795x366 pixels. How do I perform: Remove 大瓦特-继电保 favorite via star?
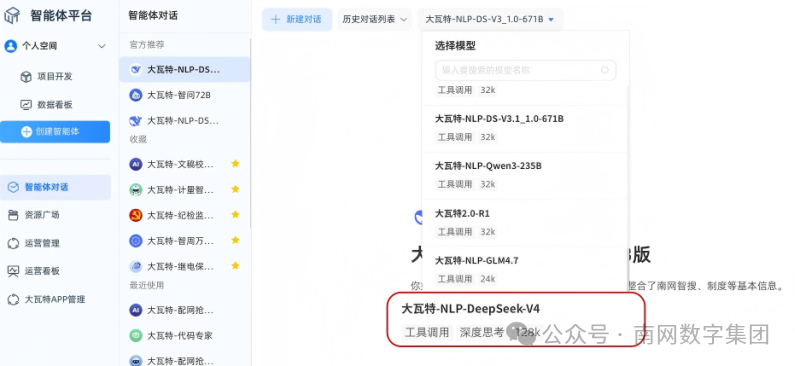click(x=235, y=266)
